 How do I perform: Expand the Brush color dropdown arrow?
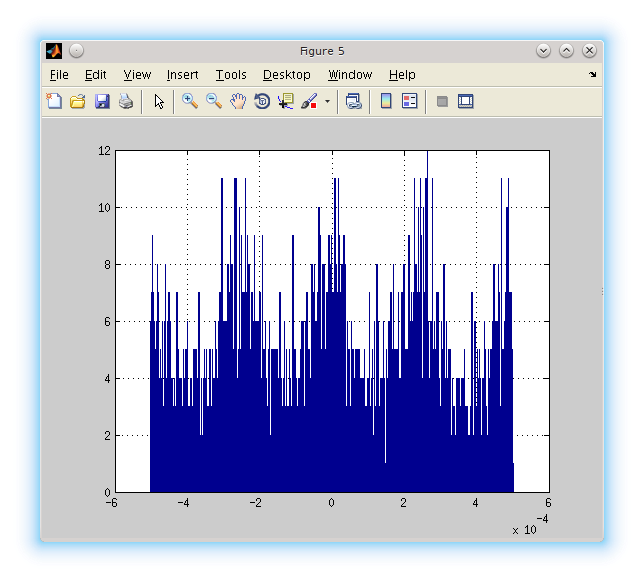tap(327, 102)
